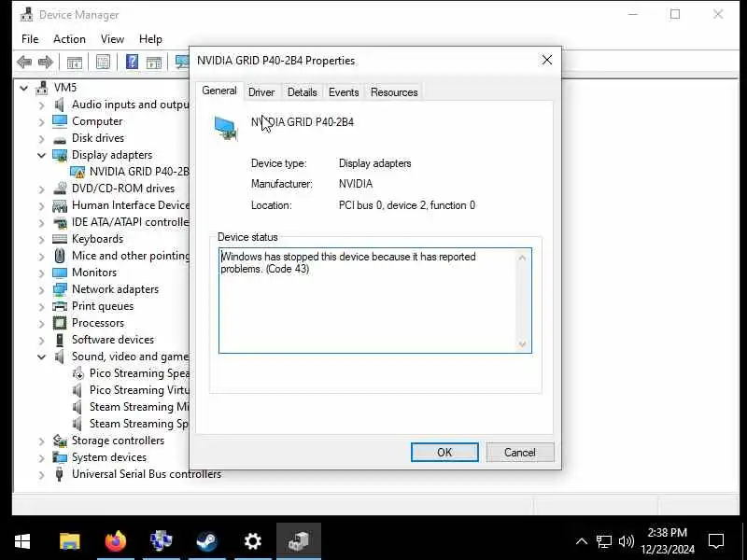Screen dimensions: 747x560
Task: Expand the Disk drives node
Action: tap(41, 138)
